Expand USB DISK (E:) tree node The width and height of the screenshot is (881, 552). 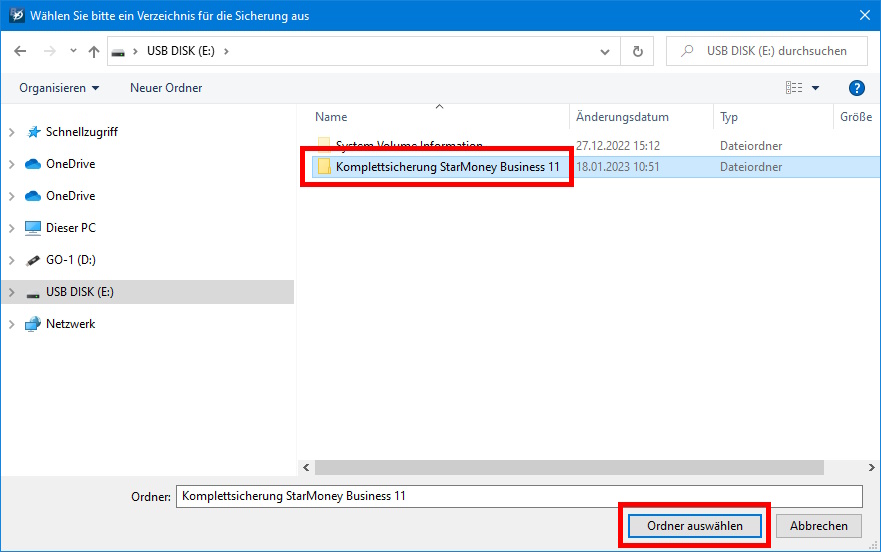(x=12, y=292)
